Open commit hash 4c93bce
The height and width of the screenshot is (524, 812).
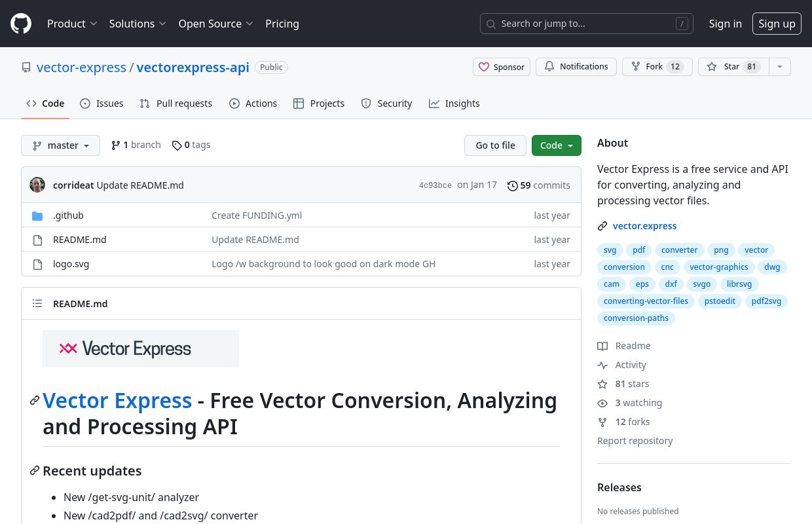[x=435, y=185]
